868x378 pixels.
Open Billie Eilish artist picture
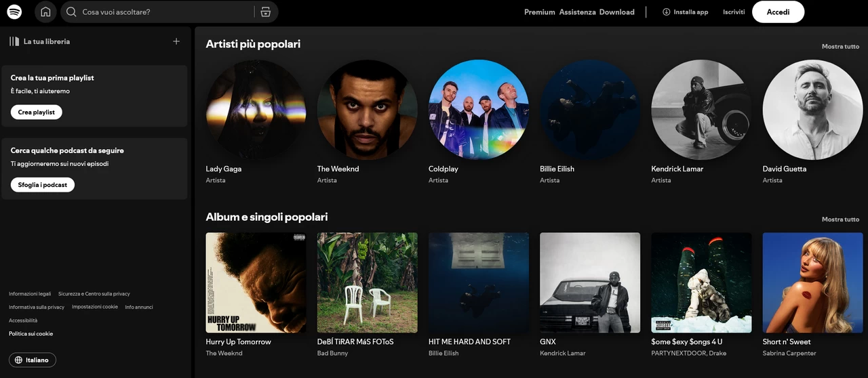[589, 110]
